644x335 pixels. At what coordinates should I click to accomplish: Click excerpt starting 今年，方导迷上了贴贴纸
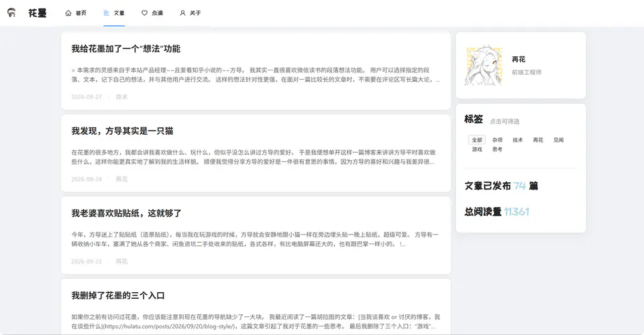pyautogui.click(x=255, y=239)
